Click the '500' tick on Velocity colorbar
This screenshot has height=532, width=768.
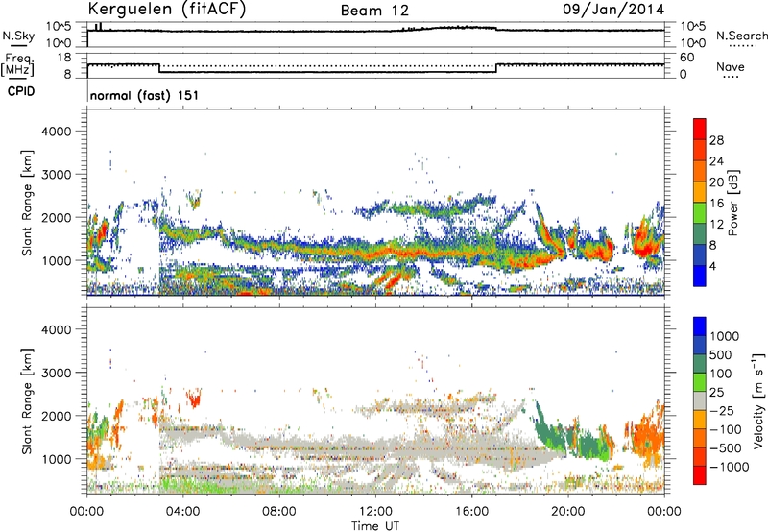click(721, 355)
